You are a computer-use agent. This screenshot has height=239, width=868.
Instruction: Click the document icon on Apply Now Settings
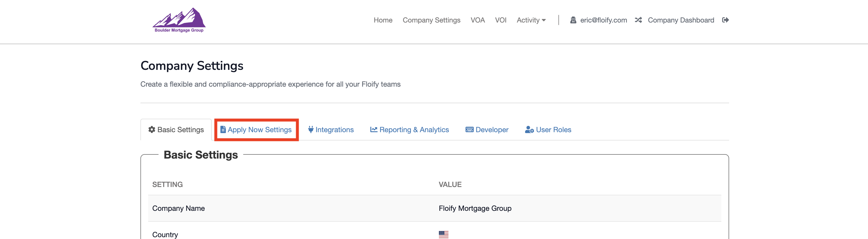[223, 130]
